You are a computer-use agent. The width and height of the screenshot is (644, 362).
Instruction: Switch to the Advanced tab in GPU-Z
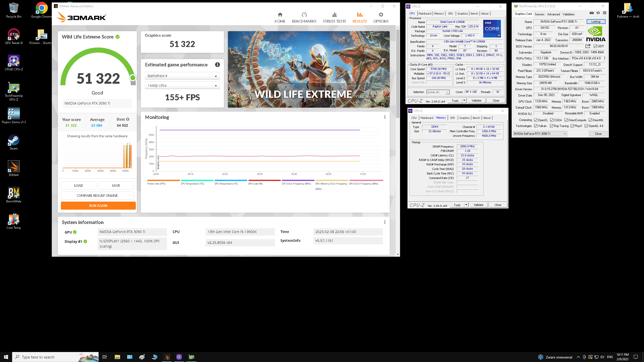553,14
